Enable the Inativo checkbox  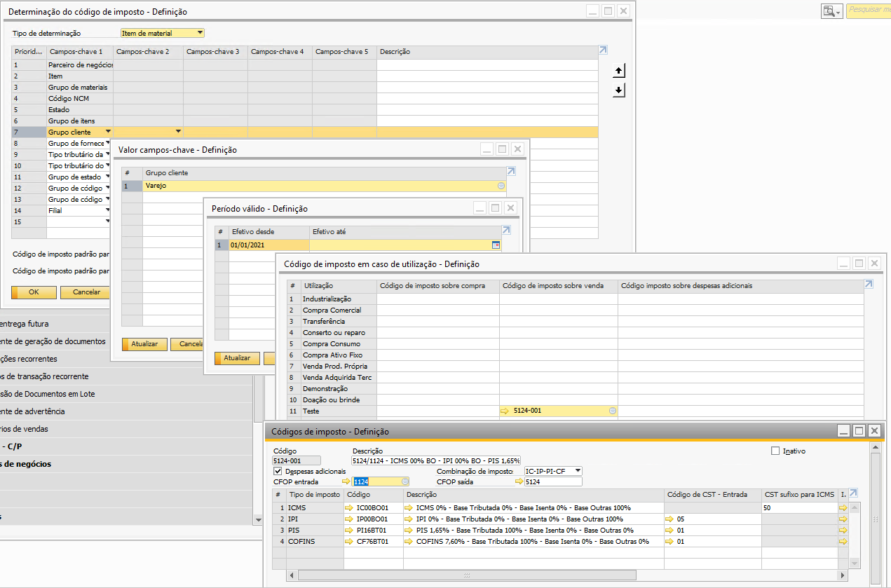(x=775, y=451)
